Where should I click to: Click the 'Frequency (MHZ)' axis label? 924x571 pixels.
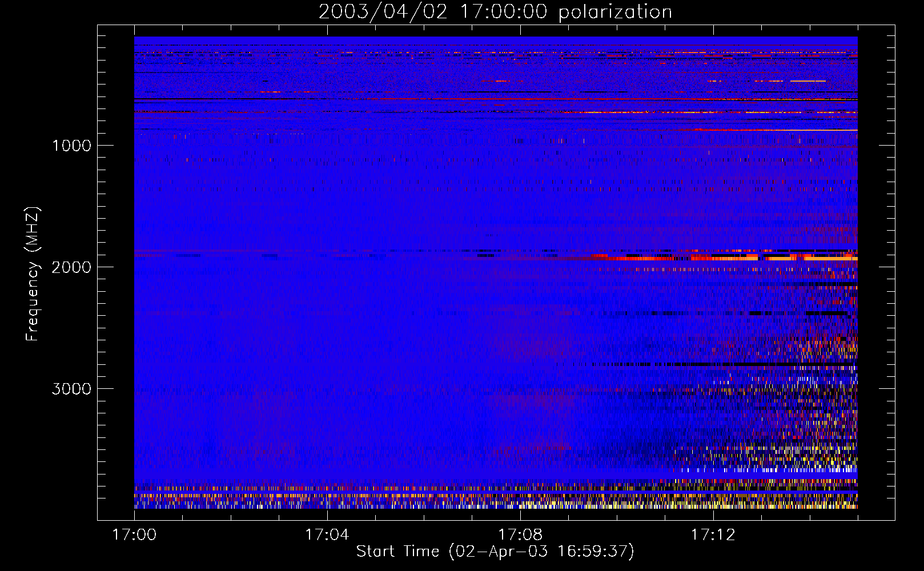[x=33, y=274]
